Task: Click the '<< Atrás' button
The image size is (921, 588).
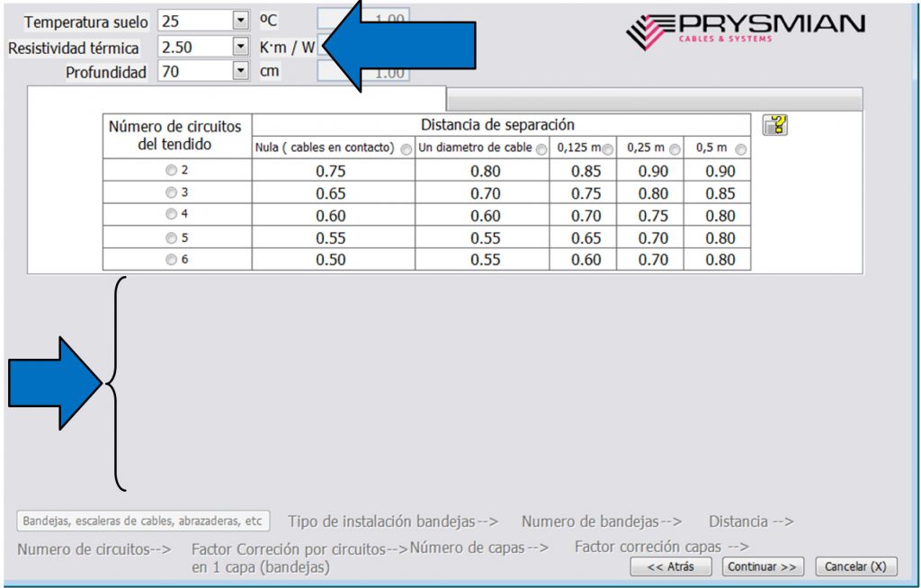Action: 670,566
